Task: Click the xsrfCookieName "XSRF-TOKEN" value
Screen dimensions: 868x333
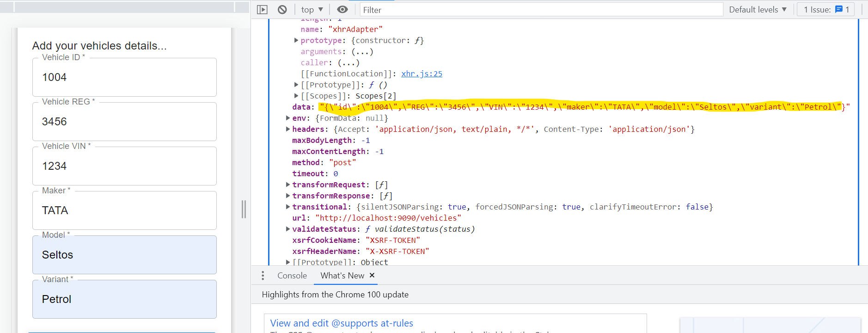Action: point(393,240)
